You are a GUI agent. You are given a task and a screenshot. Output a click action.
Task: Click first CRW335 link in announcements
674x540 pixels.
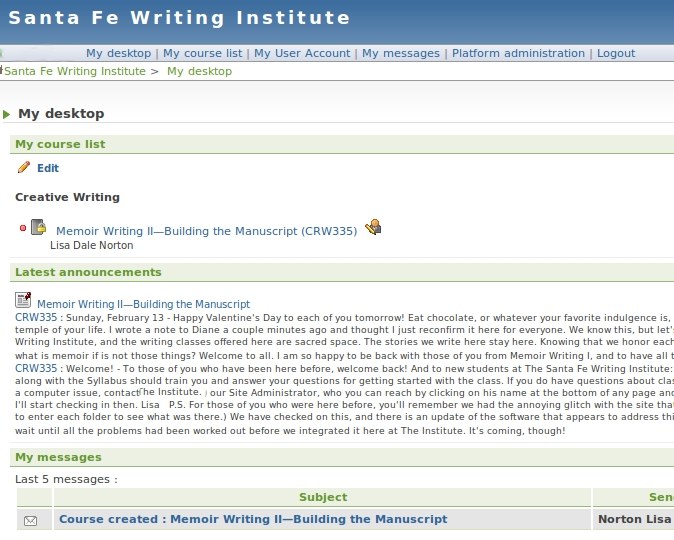pos(36,317)
